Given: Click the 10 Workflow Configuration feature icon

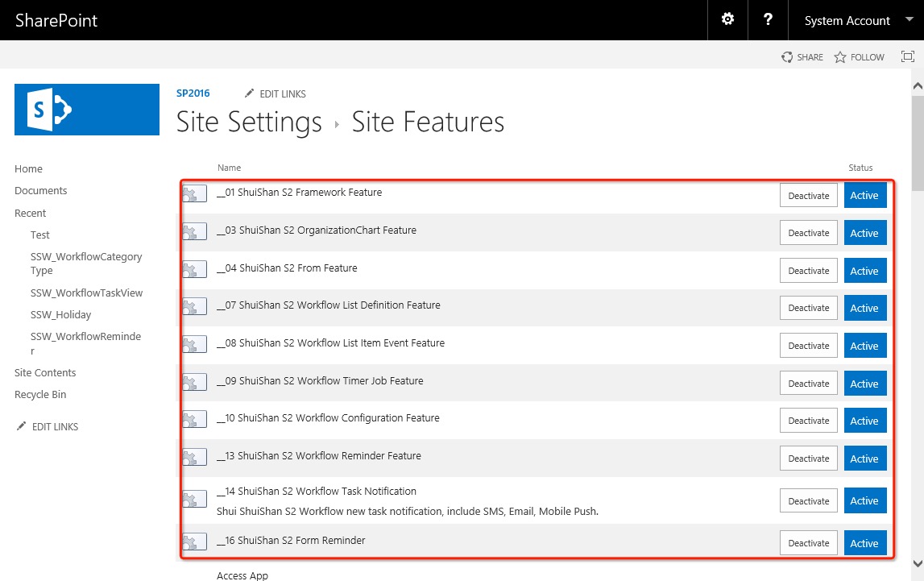Looking at the screenshot, I should point(194,419).
